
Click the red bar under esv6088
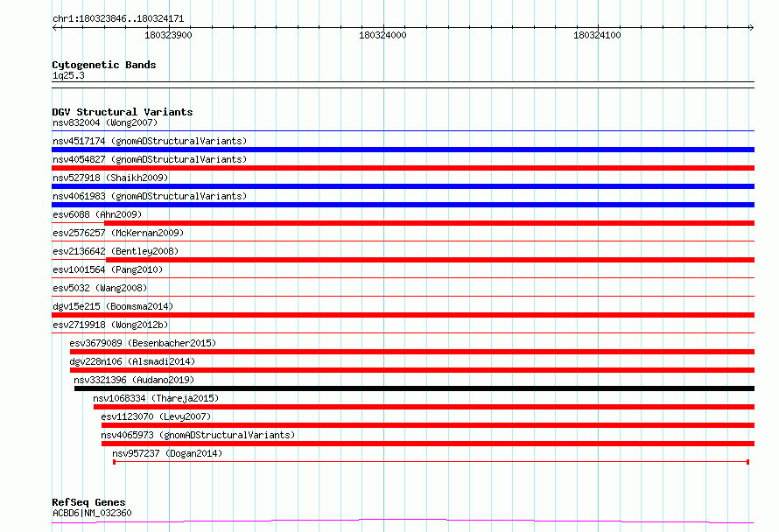point(429,223)
